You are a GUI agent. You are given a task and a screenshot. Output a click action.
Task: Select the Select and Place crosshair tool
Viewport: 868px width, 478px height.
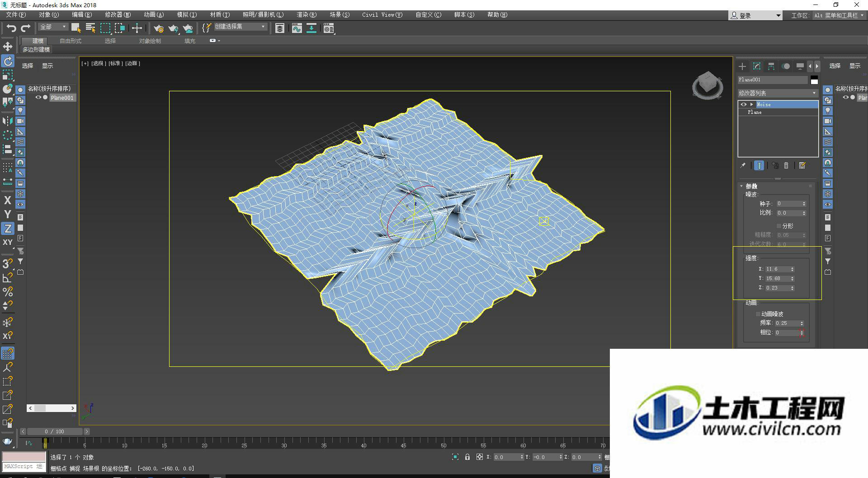[x=137, y=28]
